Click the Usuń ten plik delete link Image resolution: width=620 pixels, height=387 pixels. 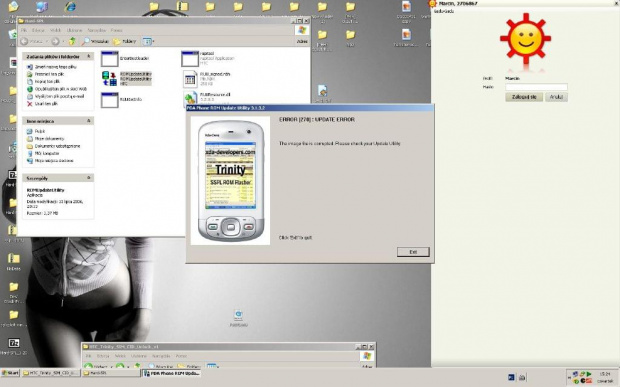tap(46, 104)
